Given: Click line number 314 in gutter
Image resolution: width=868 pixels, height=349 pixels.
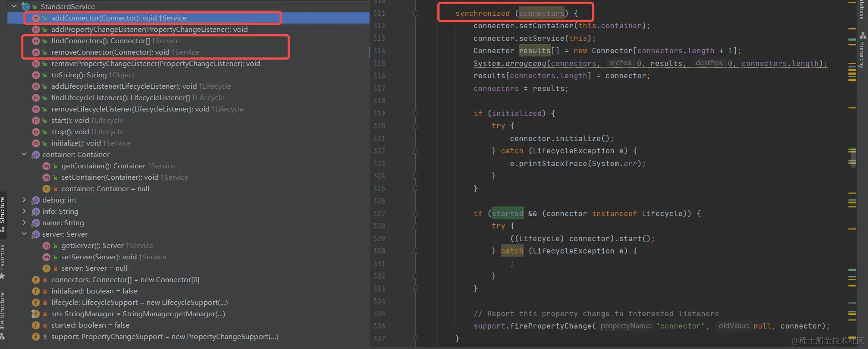Looking at the screenshot, I should pos(379,51).
